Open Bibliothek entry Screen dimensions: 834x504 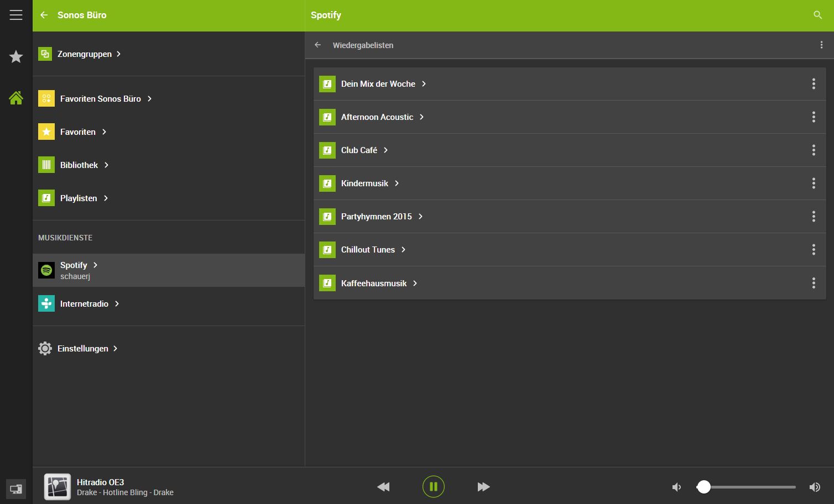coord(169,165)
